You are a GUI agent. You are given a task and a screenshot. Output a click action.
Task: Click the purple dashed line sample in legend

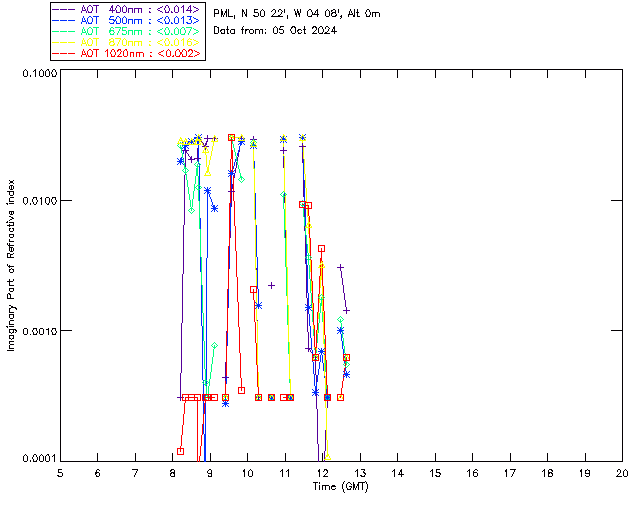click(65, 9)
